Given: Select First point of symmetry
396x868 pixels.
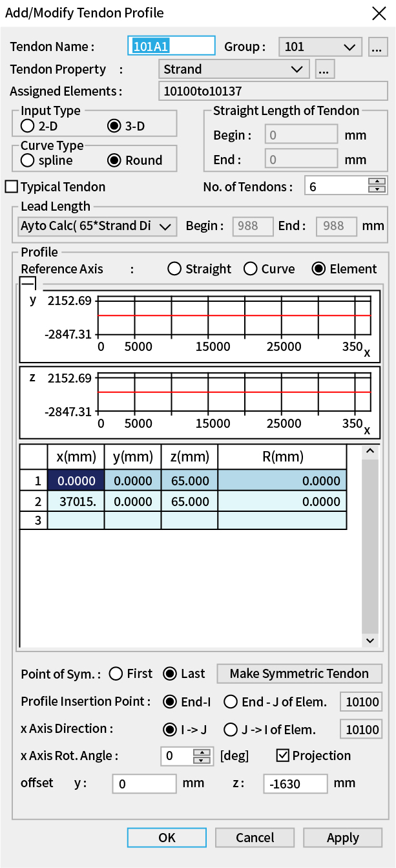Looking at the screenshot, I should pyautogui.click(x=116, y=673).
